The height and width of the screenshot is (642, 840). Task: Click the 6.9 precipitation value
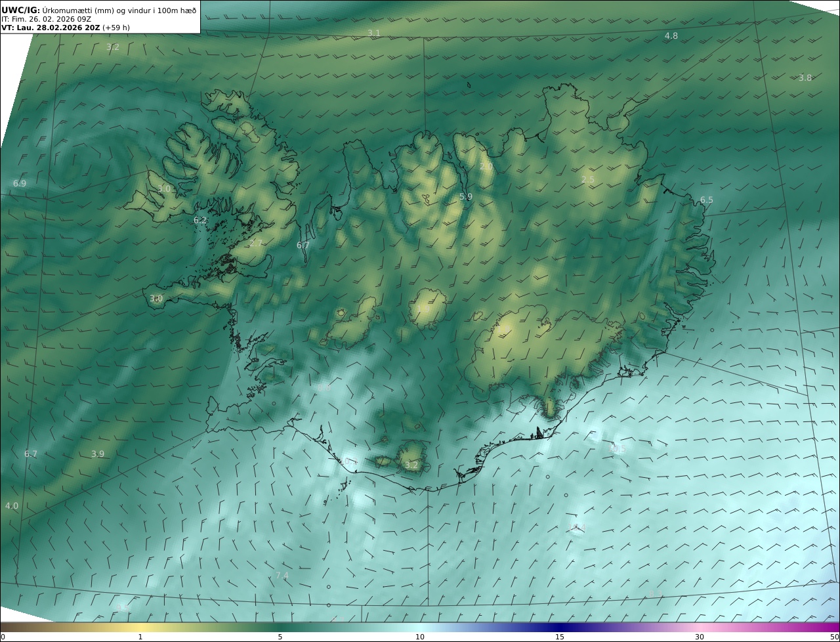coord(20,183)
